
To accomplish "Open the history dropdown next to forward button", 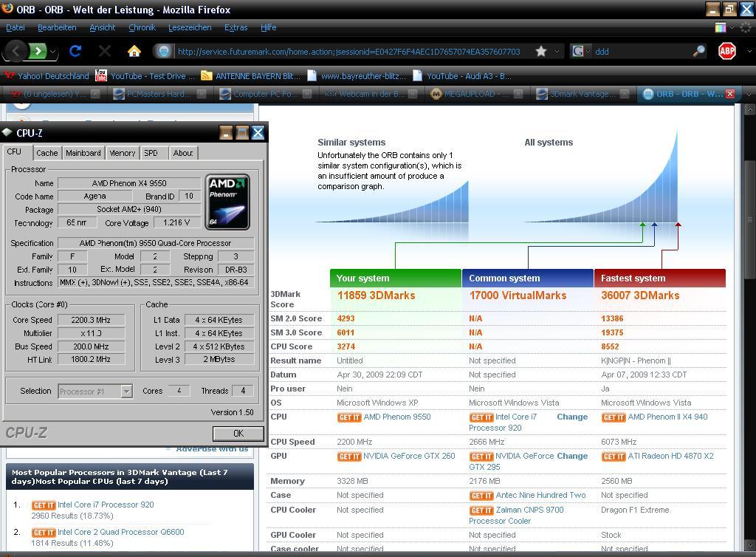I will pos(52,51).
